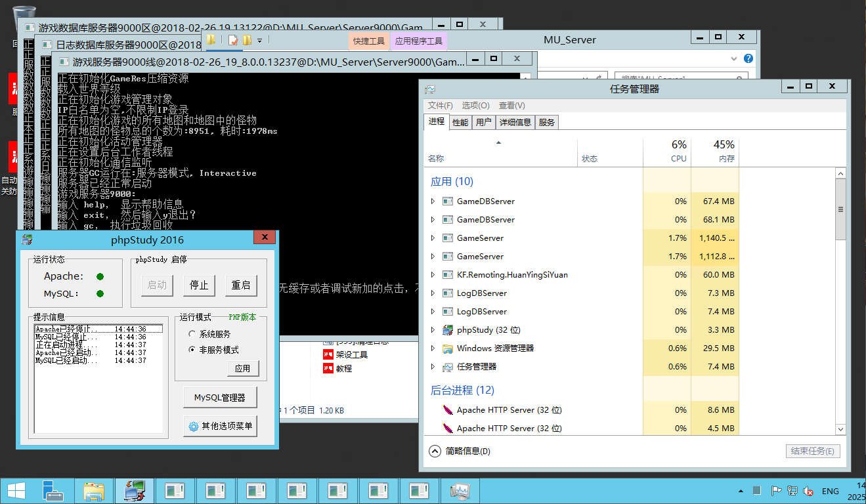
Task: Click the 任务管理器 process icon in list
Action: [x=448, y=367]
